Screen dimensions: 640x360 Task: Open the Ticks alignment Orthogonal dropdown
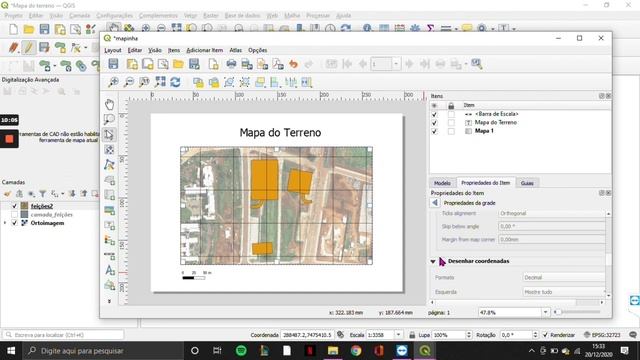tap(552, 213)
